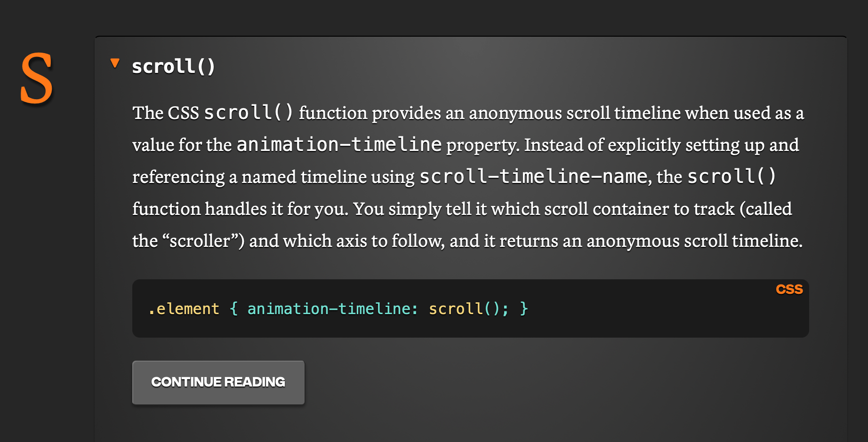
Task: Click the quoted word "scroller" in the paragraph
Action: click(201, 241)
